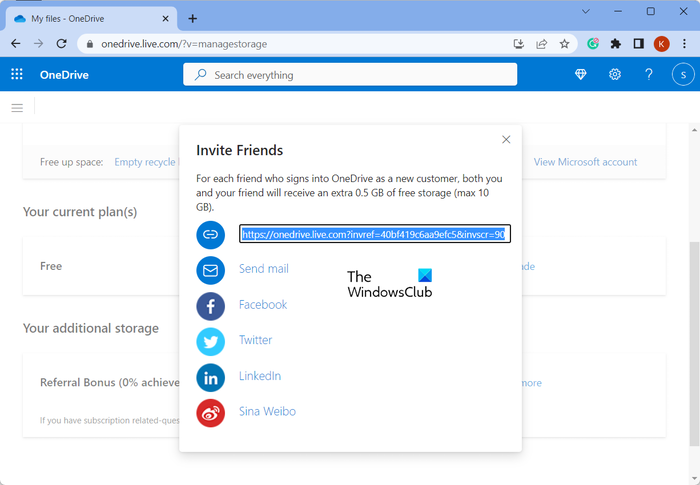Click the Twitter link text

255,340
